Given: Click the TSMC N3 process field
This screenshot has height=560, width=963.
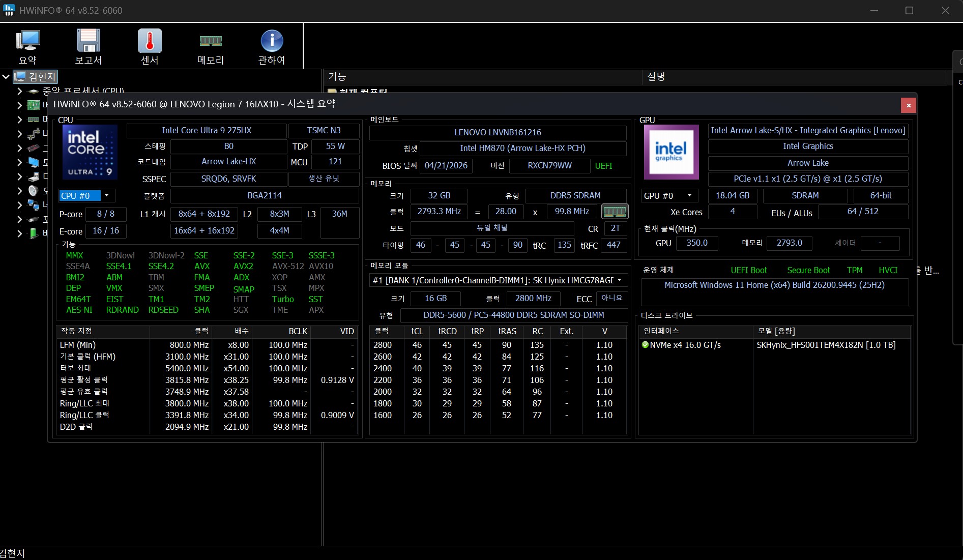Looking at the screenshot, I should click(324, 131).
